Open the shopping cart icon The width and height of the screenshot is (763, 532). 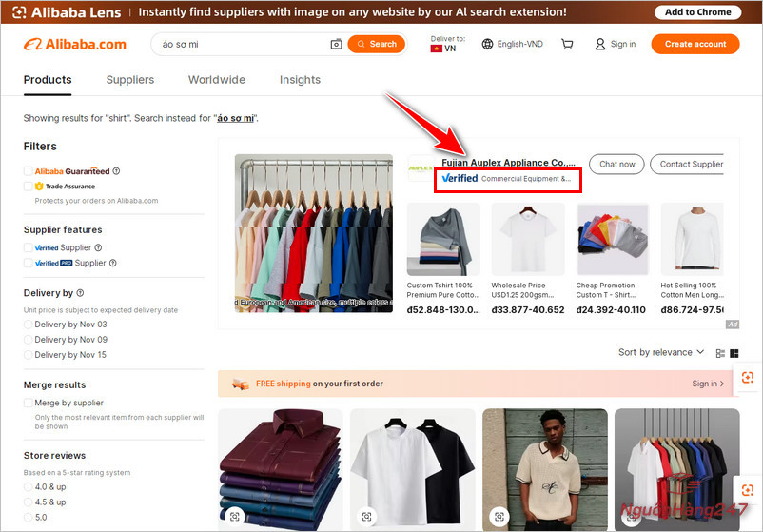pyautogui.click(x=567, y=45)
